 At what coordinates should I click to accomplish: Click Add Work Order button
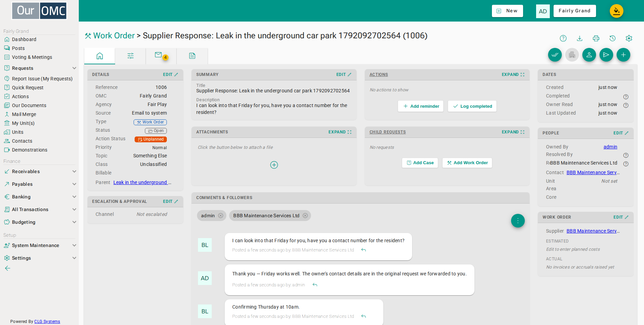tap(467, 163)
